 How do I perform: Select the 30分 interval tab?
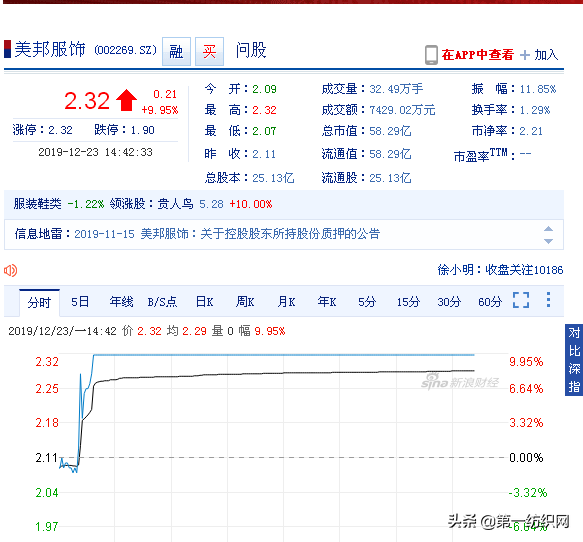[x=449, y=301]
